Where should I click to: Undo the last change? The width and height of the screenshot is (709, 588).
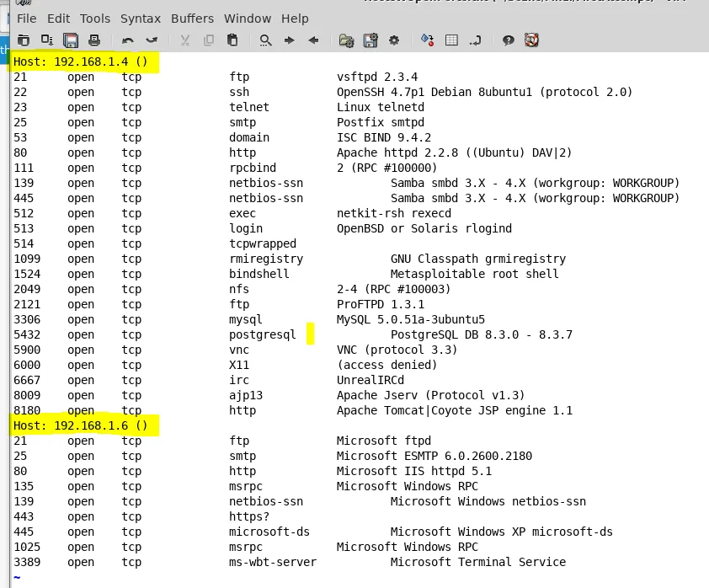pos(128,40)
